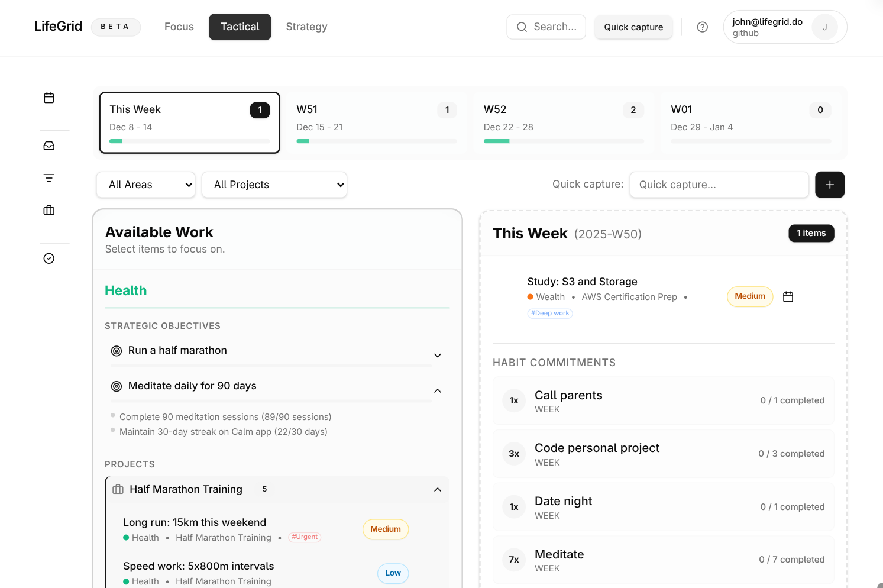Open the All Areas dropdown
This screenshot has height=588, width=883.
point(145,185)
